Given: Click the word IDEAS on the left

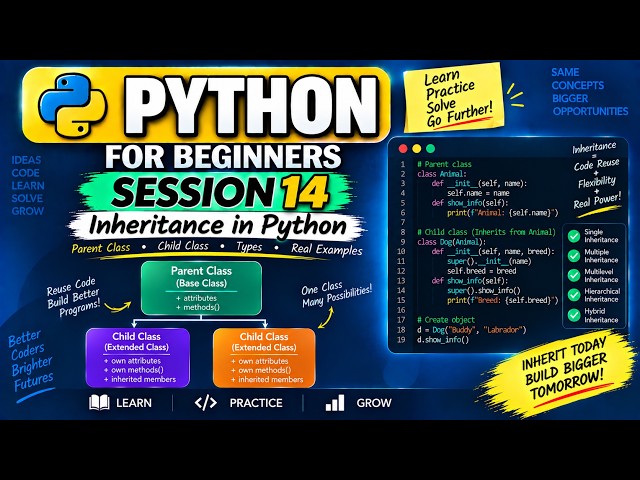Looking at the screenshot, I should (26, 160).
